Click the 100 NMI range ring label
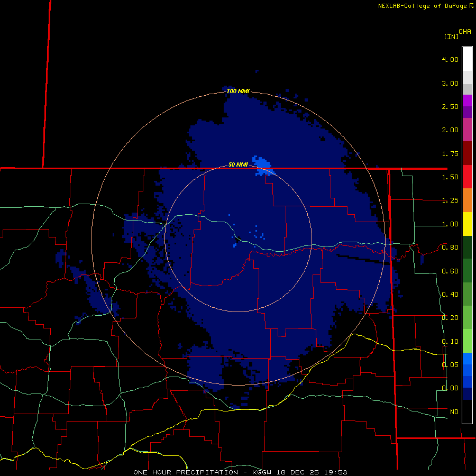 (238, 91)
